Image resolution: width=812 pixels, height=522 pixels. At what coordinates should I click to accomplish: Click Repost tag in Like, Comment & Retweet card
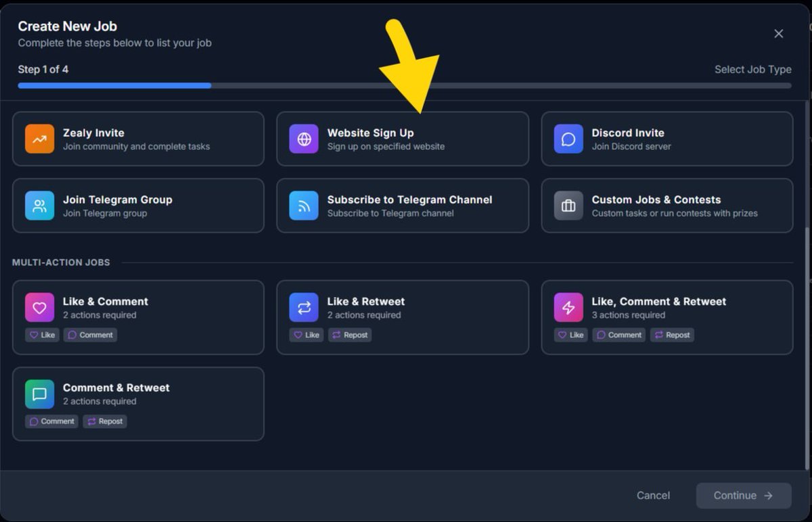(x=672, y=335)
